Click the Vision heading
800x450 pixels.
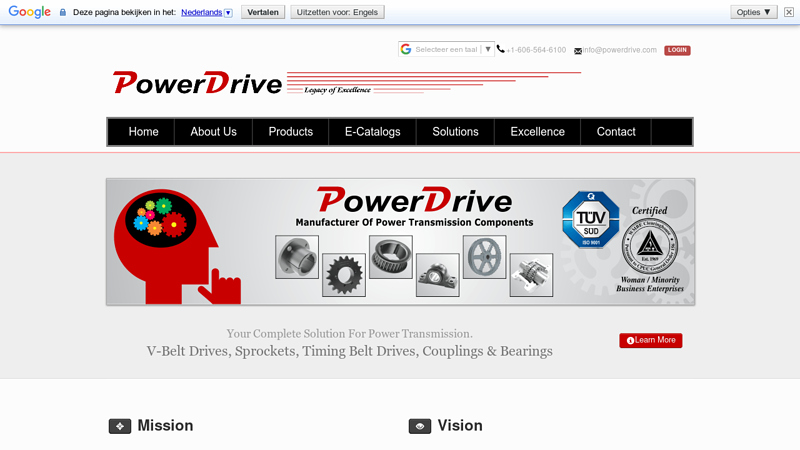(460, 426)
